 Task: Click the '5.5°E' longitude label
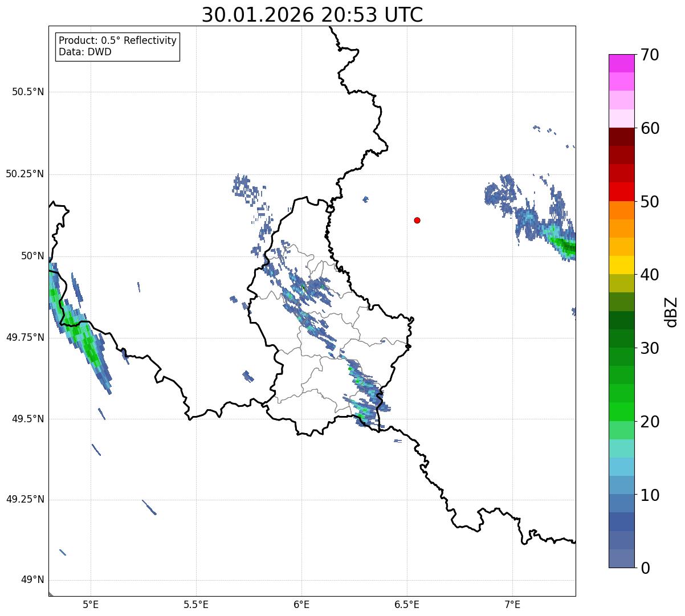[196, 604]
